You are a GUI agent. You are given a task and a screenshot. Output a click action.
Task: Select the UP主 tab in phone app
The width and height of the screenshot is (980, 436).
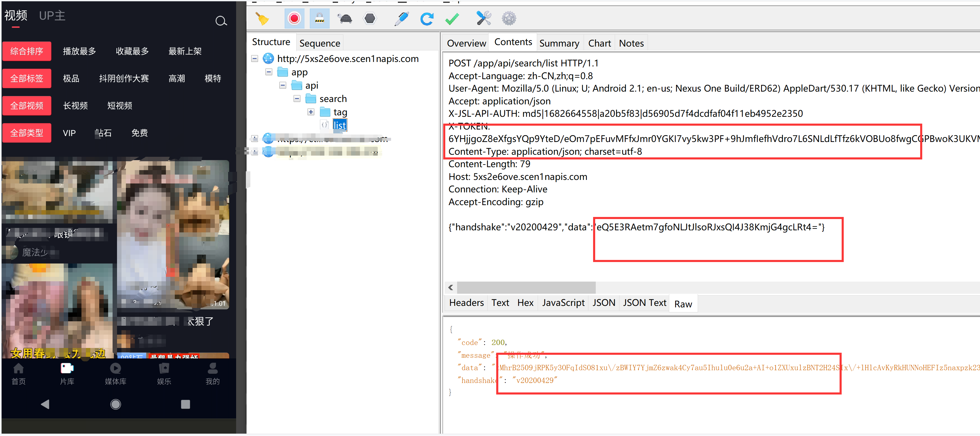(52, 16)
